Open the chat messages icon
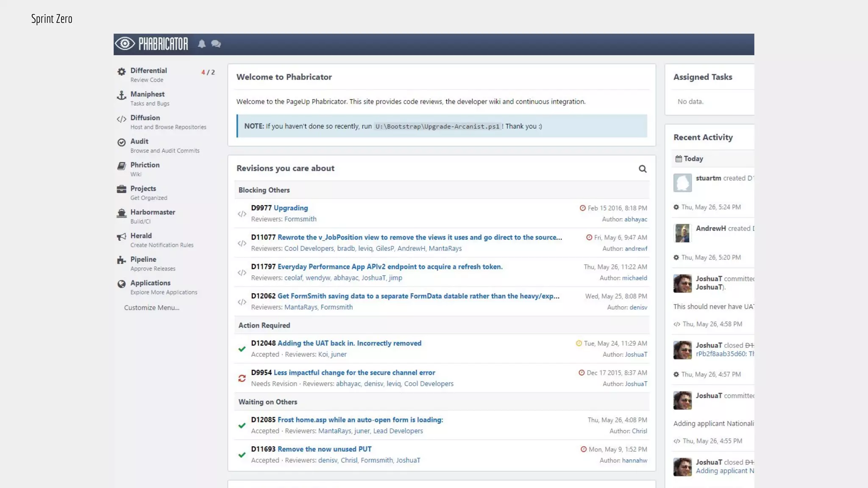Image resolution: width=868 pixels, height=488 pixels. tap(216, 44)
